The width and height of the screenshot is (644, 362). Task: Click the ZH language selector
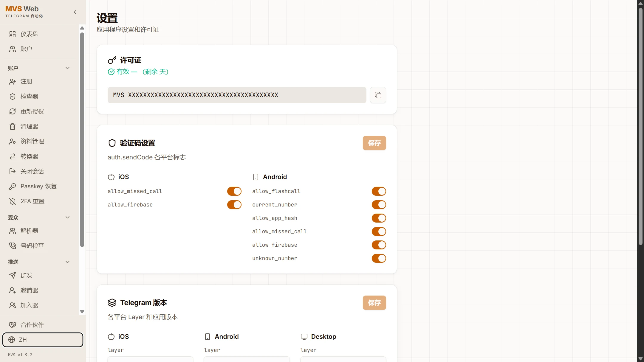(43, 340)
